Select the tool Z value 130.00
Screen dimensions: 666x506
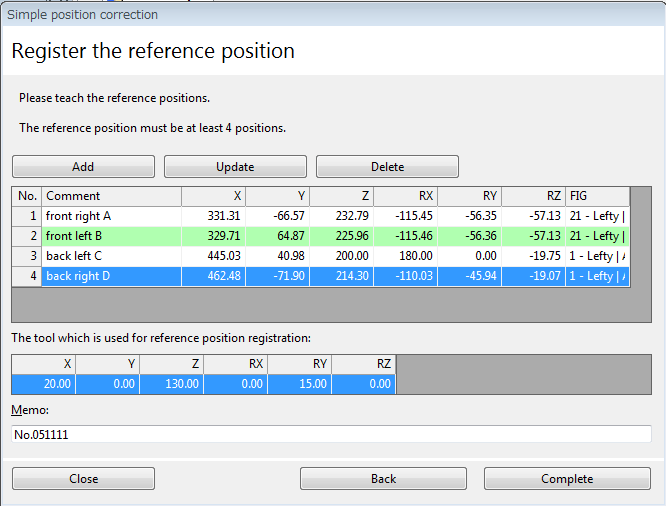[172, 383]
